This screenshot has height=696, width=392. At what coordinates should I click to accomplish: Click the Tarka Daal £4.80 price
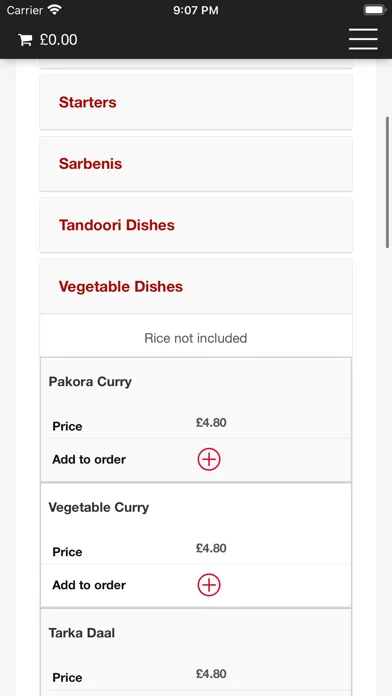click(x=211, y=674)
